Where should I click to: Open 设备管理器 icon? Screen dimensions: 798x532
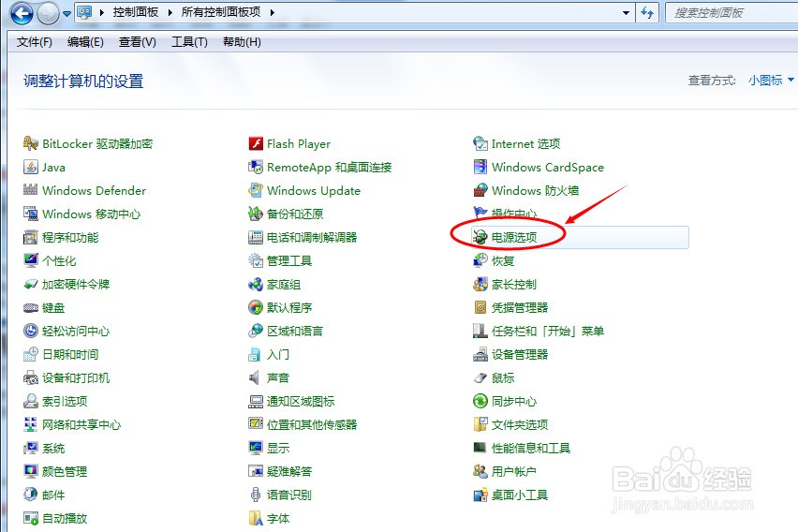point(480,354)
